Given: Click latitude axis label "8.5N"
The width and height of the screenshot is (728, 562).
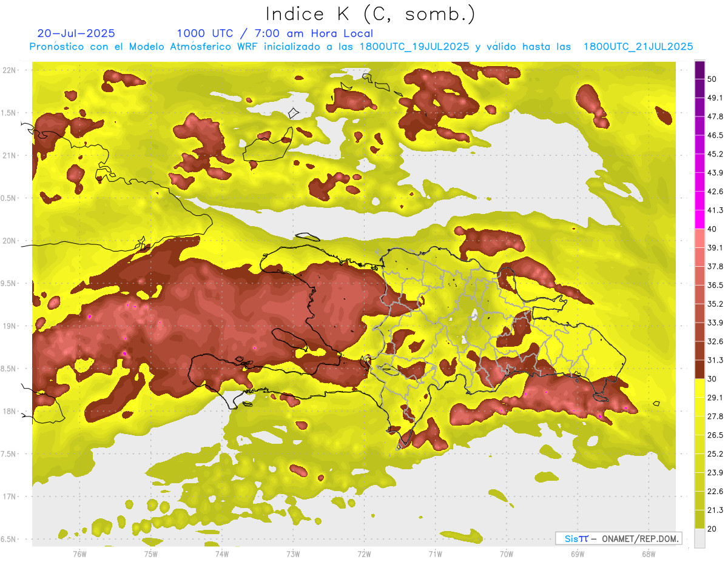Looking at the screenshot, I should [x=9, y=369].
